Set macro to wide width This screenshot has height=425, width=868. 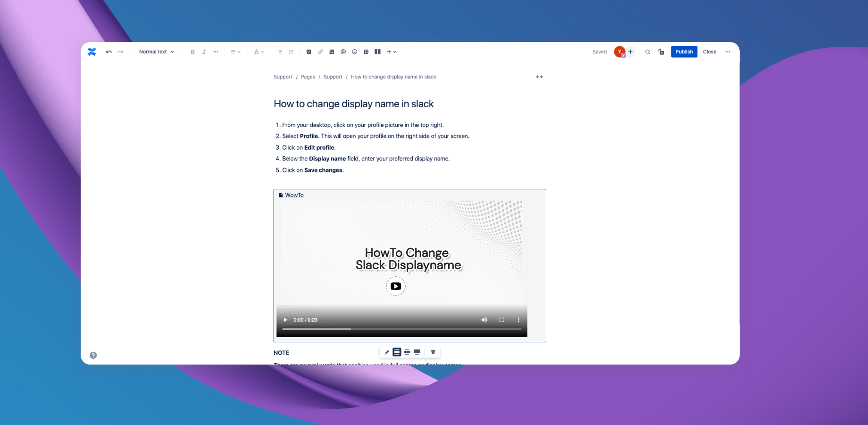pos(407,352)
